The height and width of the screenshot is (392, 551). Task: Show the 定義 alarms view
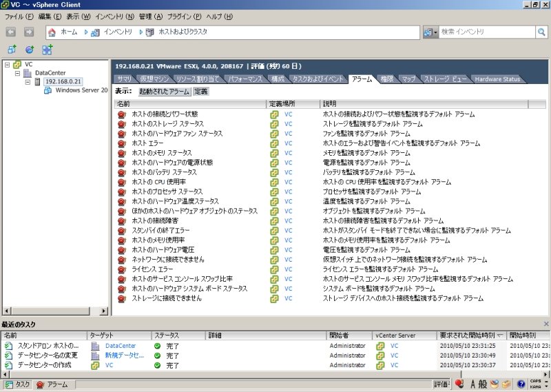pyautogui.click(x=201, y=92)
